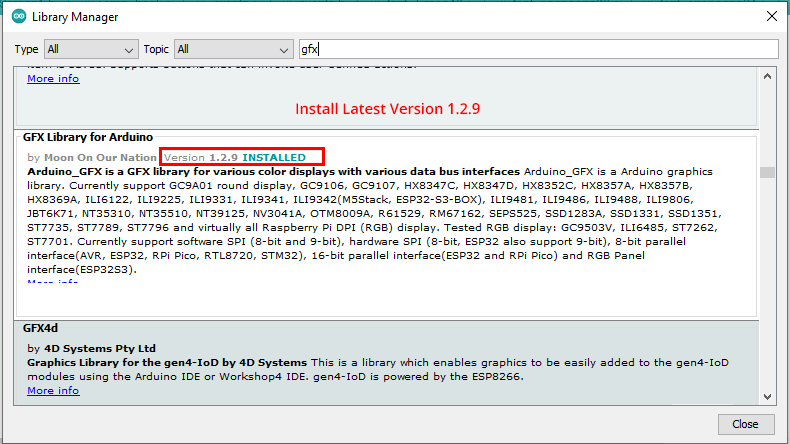This screenshot has width=790, height=444.
Task: Close the Library Manager window with X
Action: click(x=770, y=17)
